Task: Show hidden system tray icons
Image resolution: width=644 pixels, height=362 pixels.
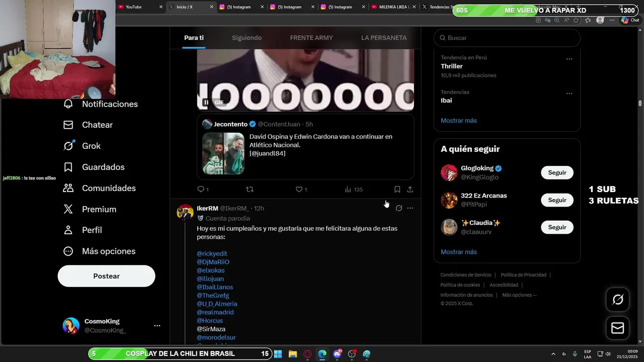Action: (553, 354)
